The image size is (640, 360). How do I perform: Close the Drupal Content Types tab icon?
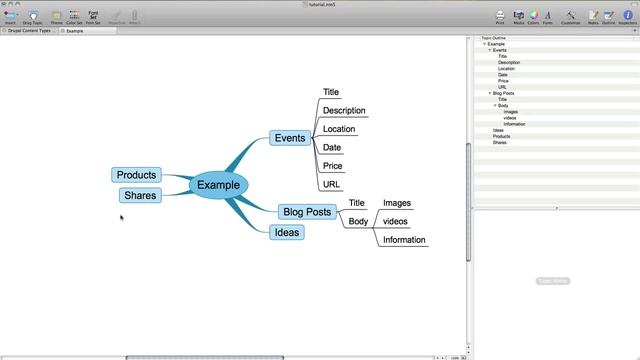tap(4, 31)
